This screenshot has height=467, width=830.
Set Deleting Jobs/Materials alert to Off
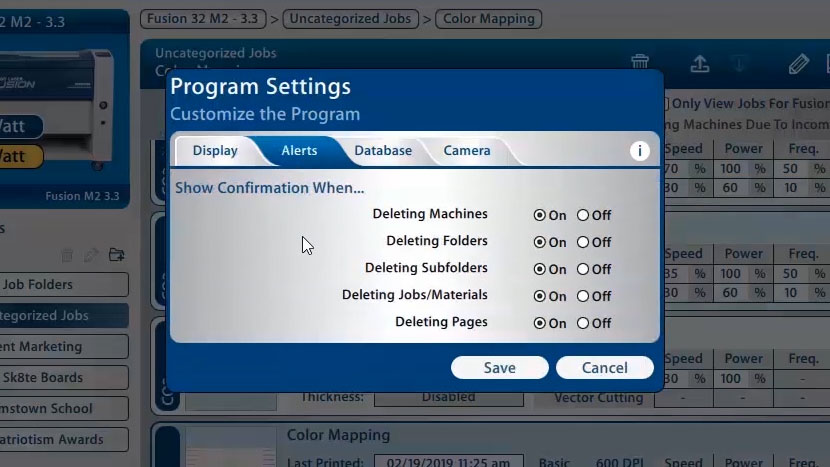583,296
